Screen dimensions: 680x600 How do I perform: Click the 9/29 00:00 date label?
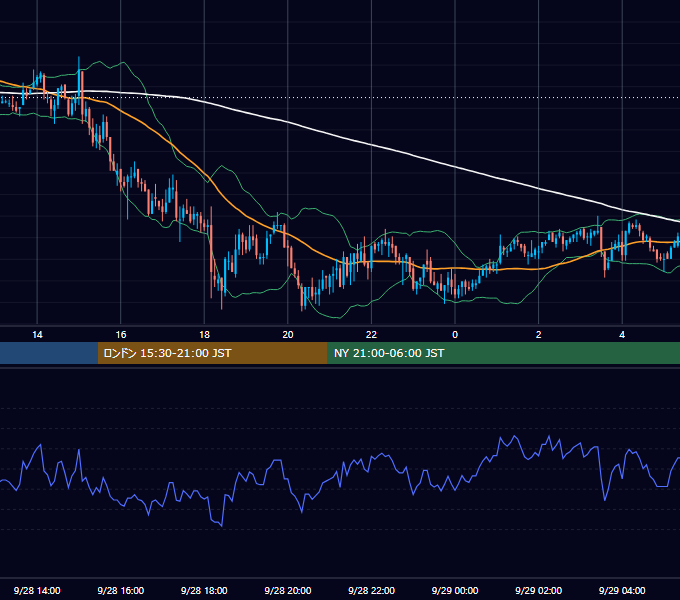pyautogui.click(x=455, y=590)
